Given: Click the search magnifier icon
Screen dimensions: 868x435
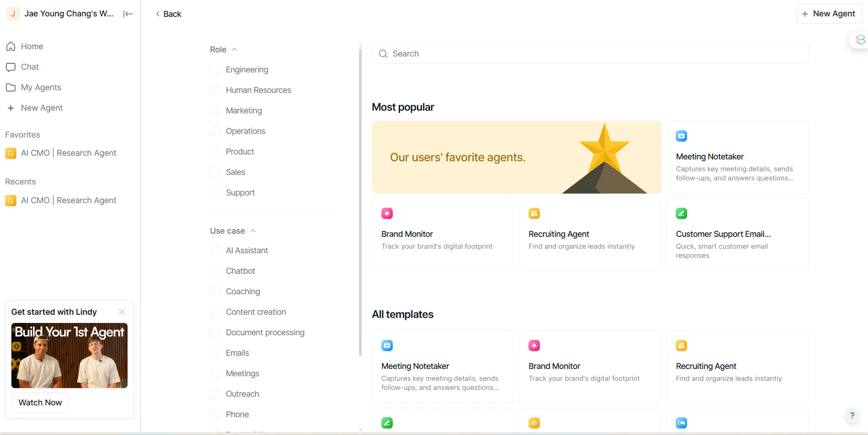Looking at the screenshot, I should click(383, 54).
